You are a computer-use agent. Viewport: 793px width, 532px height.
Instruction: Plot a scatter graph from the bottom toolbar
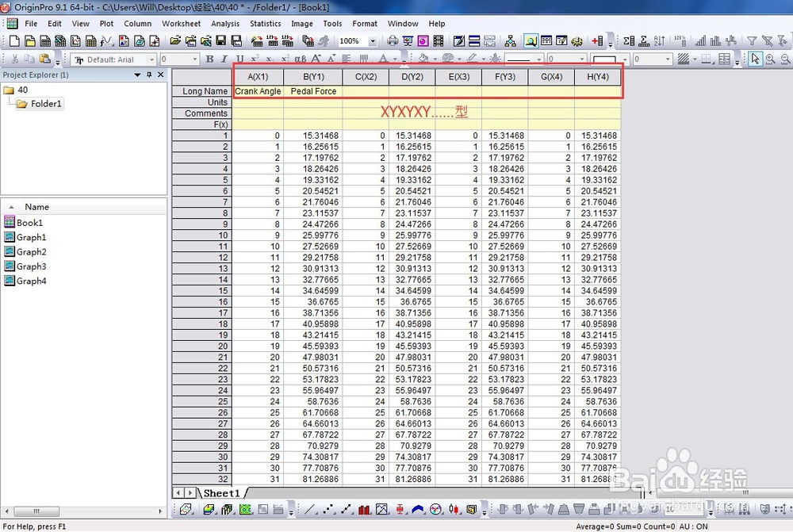[329, 509]
